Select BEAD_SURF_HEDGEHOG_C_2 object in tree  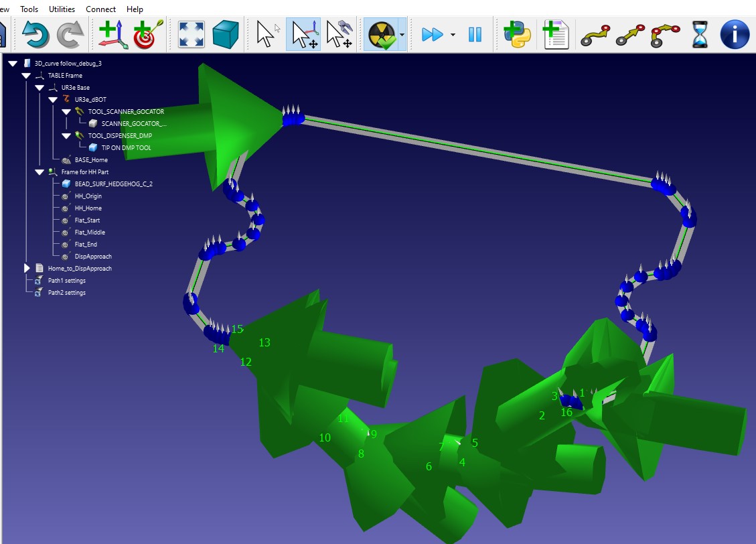113,184
